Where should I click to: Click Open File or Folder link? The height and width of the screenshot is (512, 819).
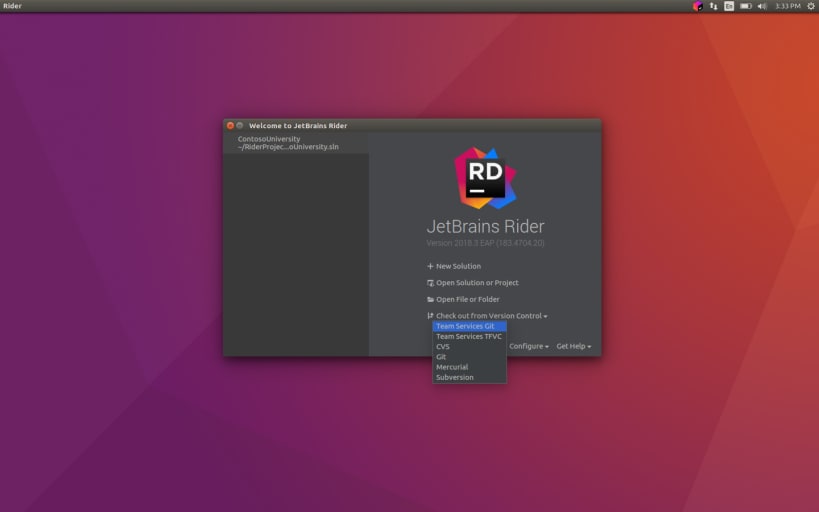[468, 299]
